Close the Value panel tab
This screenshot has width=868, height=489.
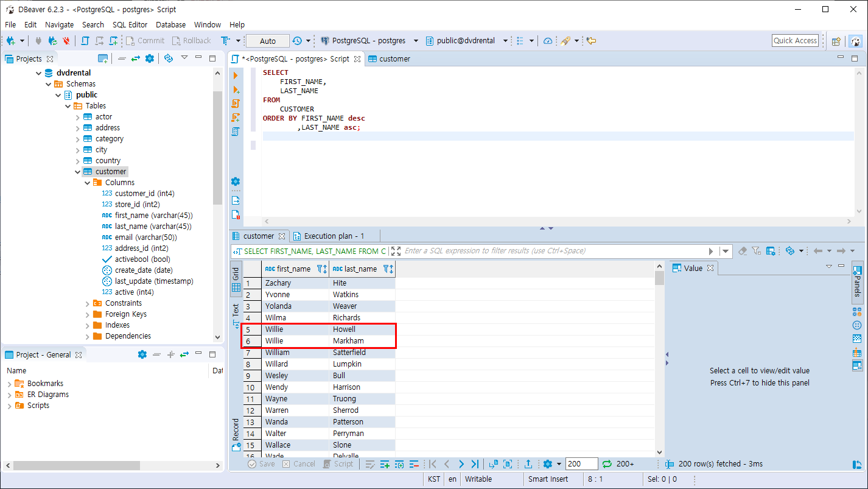[710, 268]
